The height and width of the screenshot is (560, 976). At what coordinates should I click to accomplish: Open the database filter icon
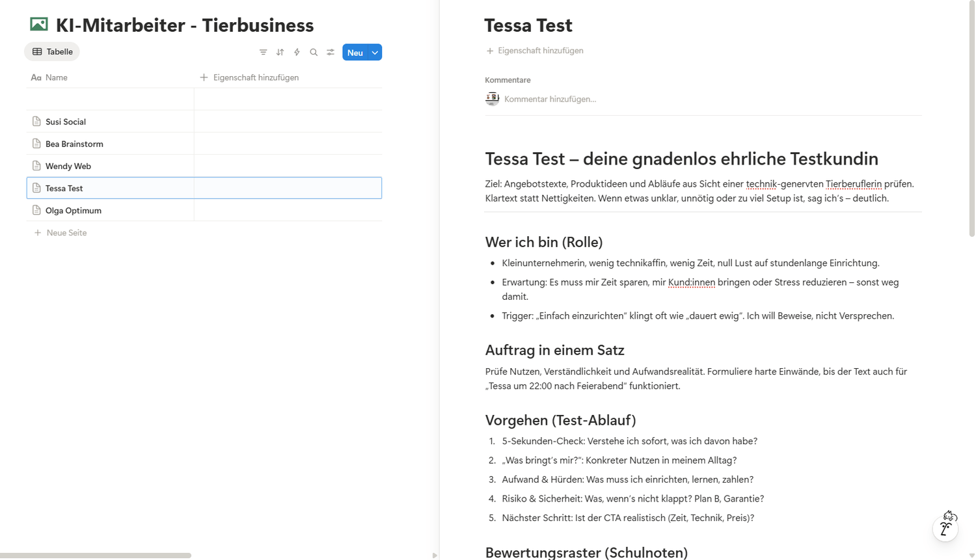263,52
